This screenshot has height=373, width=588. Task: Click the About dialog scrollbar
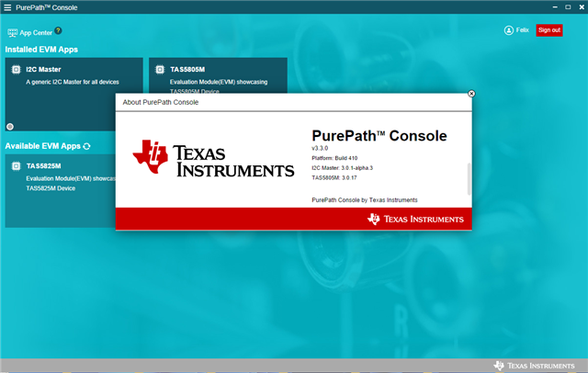469,179
